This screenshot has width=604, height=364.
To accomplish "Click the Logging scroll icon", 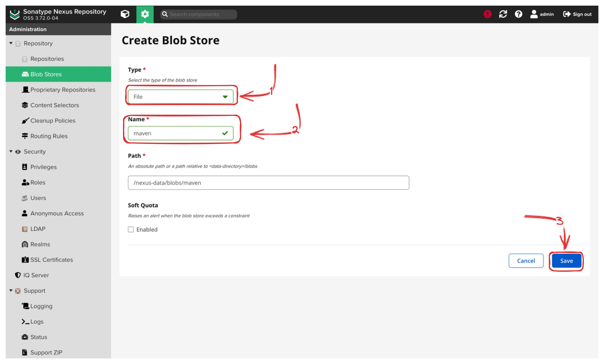I will click(x=26, y=306).
